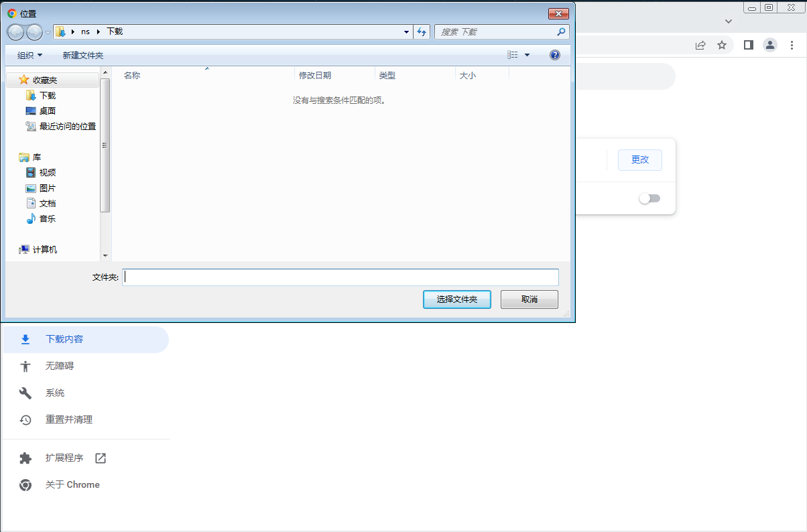
Task: Select the 视频 library
Action: [x=48, y=172]
